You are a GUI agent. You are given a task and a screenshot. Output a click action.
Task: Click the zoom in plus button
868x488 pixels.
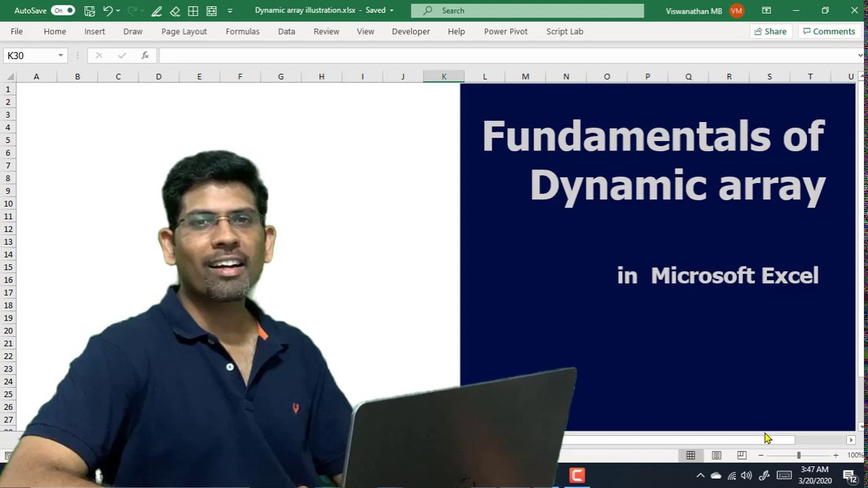pos(835,455)
